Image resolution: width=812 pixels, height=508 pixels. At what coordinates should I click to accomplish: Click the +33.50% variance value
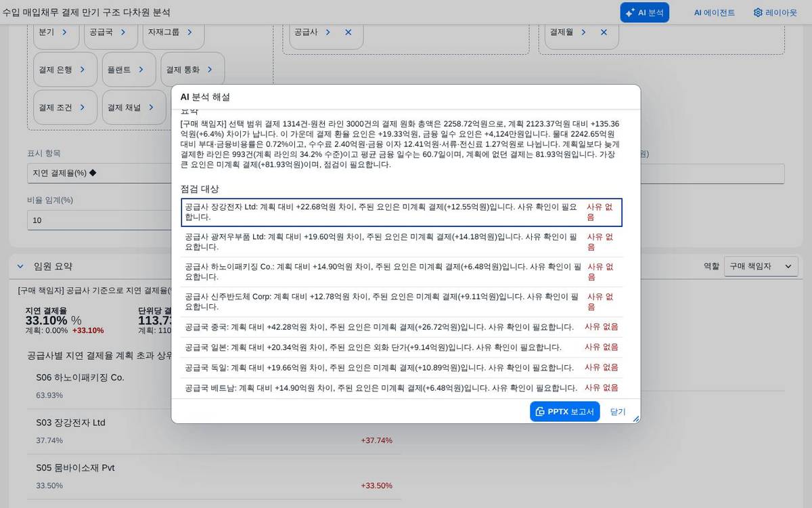coord(376,486)
